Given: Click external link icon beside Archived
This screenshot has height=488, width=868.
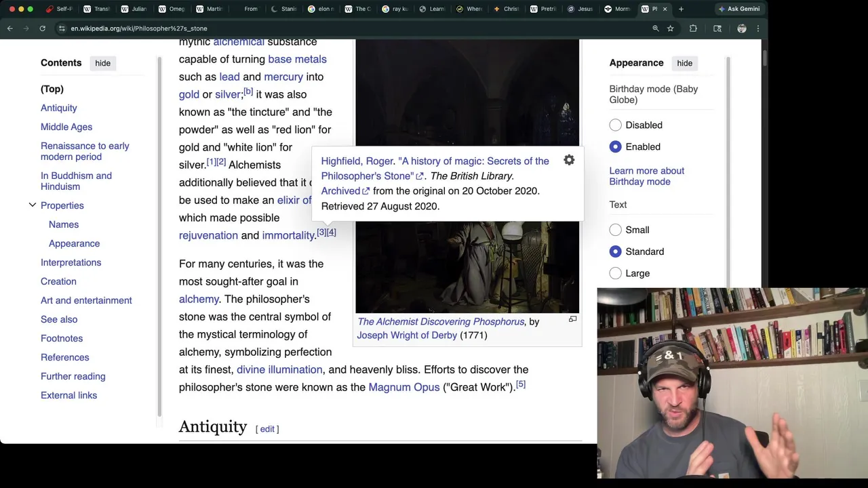Looking at the screenshot, I should (x=366, y=191).
